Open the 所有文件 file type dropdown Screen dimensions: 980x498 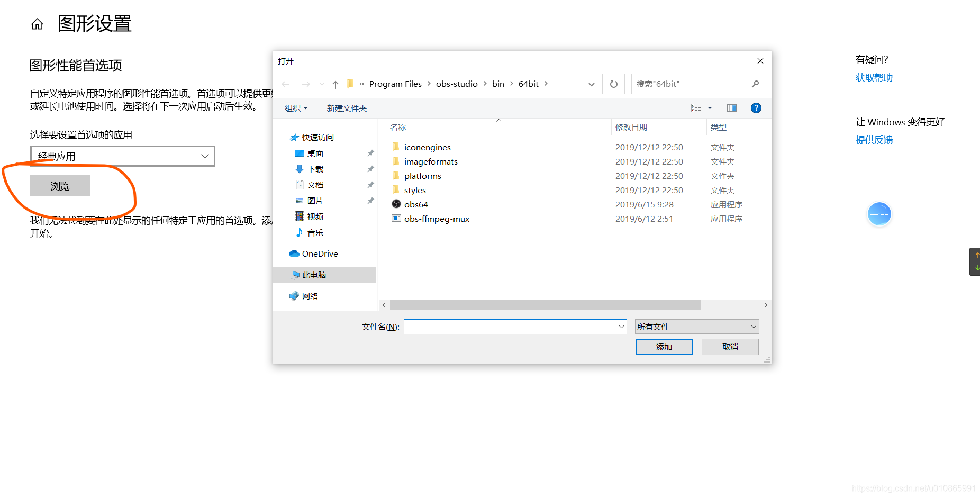(x=696, y=327)
